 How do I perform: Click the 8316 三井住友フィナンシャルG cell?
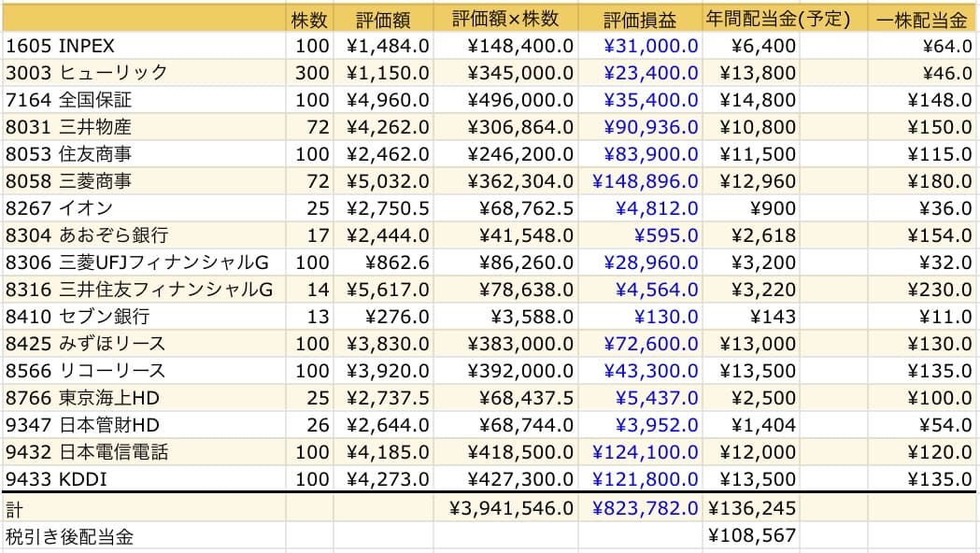click(145, 290)
